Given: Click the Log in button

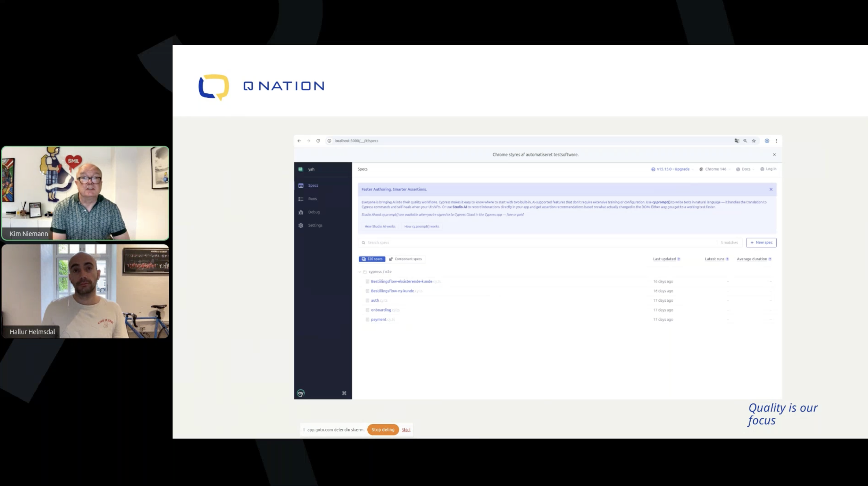Looking at the screenshot, I should [768, 169].
